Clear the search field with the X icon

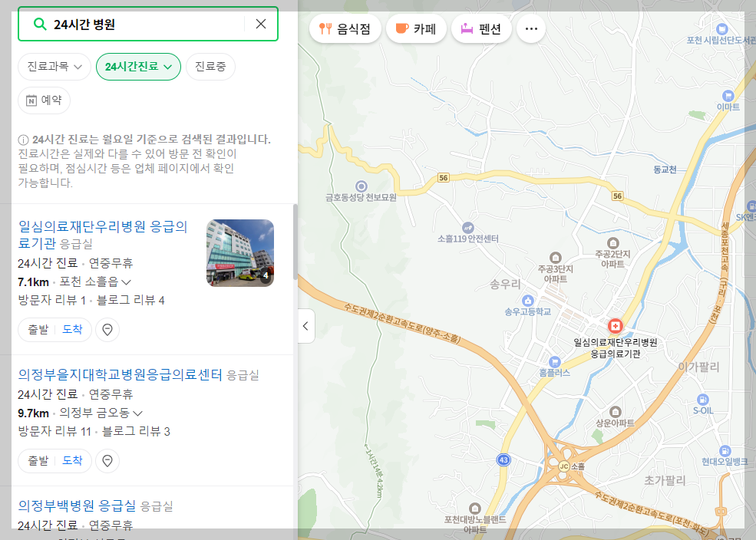coord(259,24)
